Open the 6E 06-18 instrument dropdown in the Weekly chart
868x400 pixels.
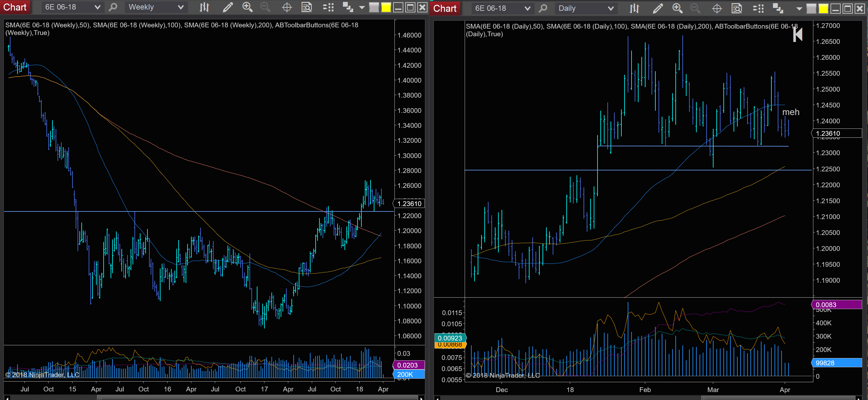(x=72, y=7)
